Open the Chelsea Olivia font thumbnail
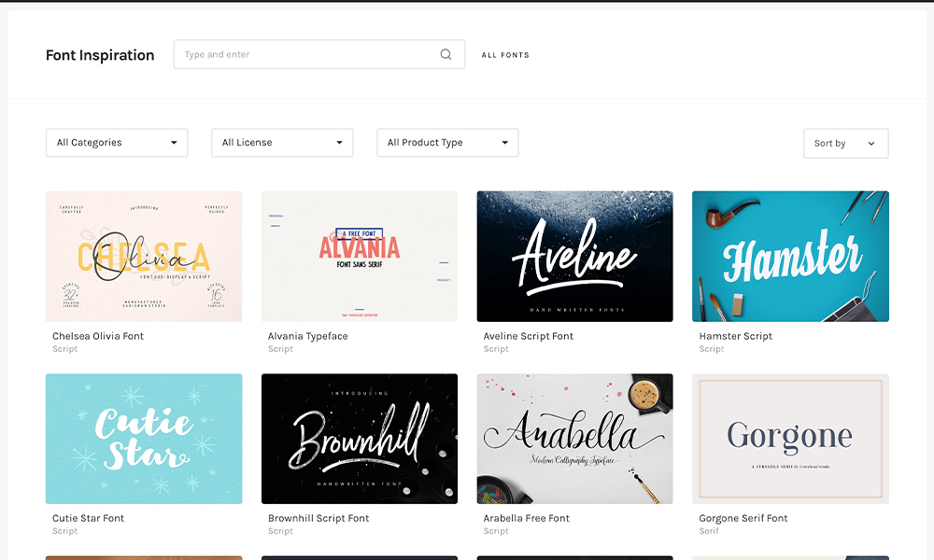 click(144, 257)
